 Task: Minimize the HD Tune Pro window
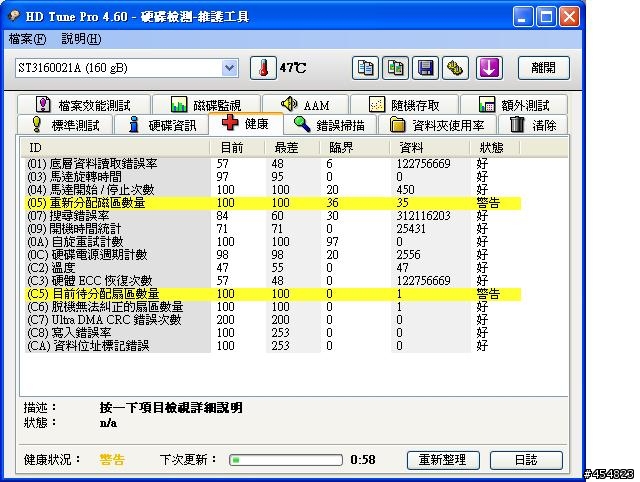tap(522, 17)
